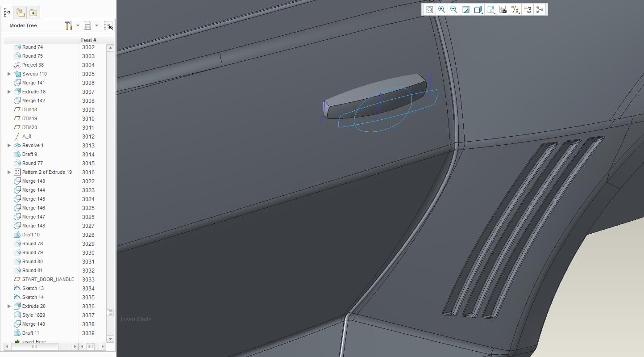Open the Datum Display Filters menu
Image resolution: width=644 pixels, height=357 pixels.
click(x=515, y=9)
